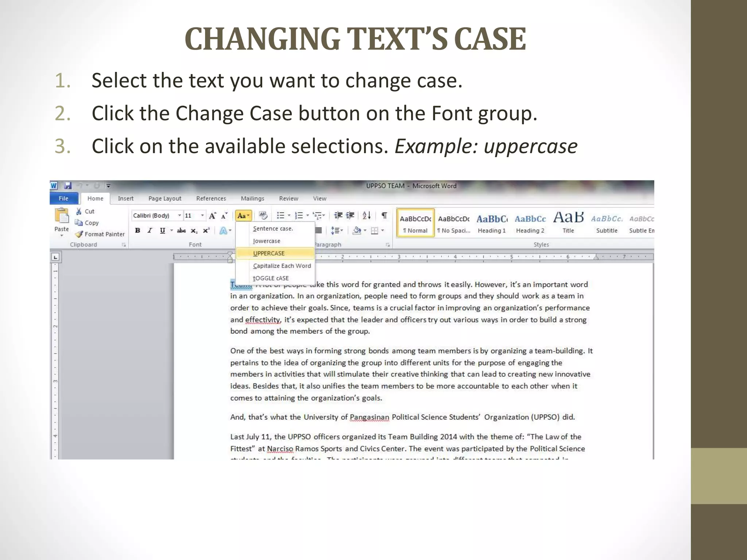
Task: Toggle Italic formatting
Action: [150, 230]
